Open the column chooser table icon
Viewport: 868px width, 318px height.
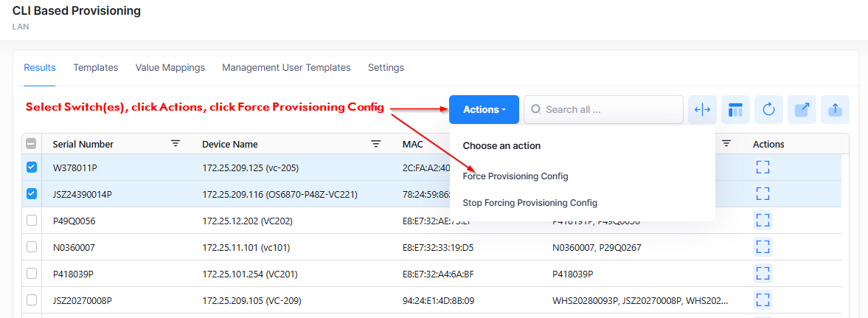click(x=735, y=110)
